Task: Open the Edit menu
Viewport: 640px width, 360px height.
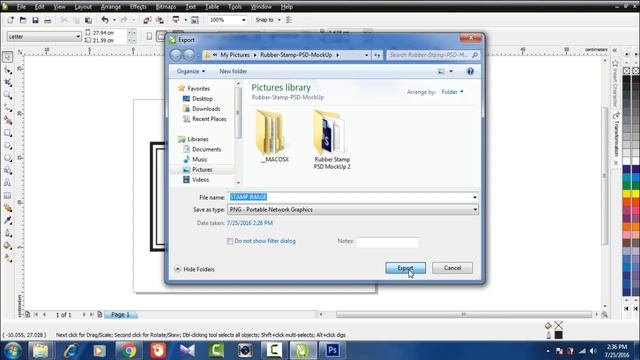Action: pos(40,7)
